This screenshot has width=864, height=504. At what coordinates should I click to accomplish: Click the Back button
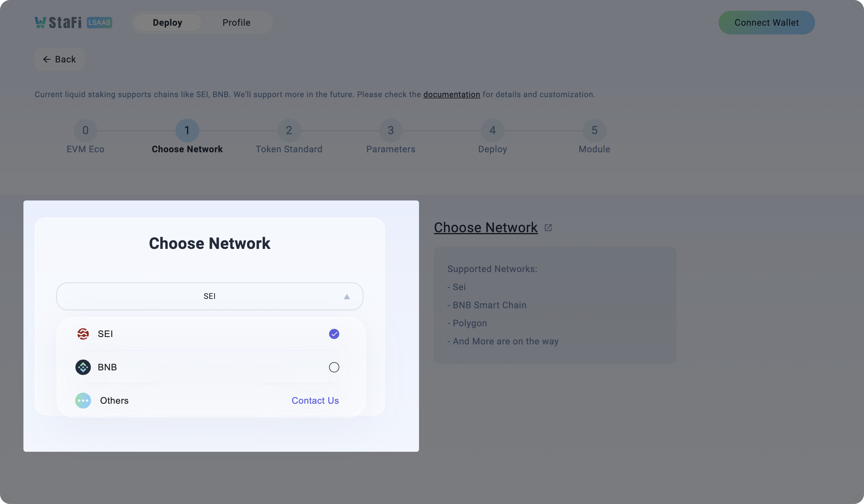pyautogui.click(x=59, y=59)
